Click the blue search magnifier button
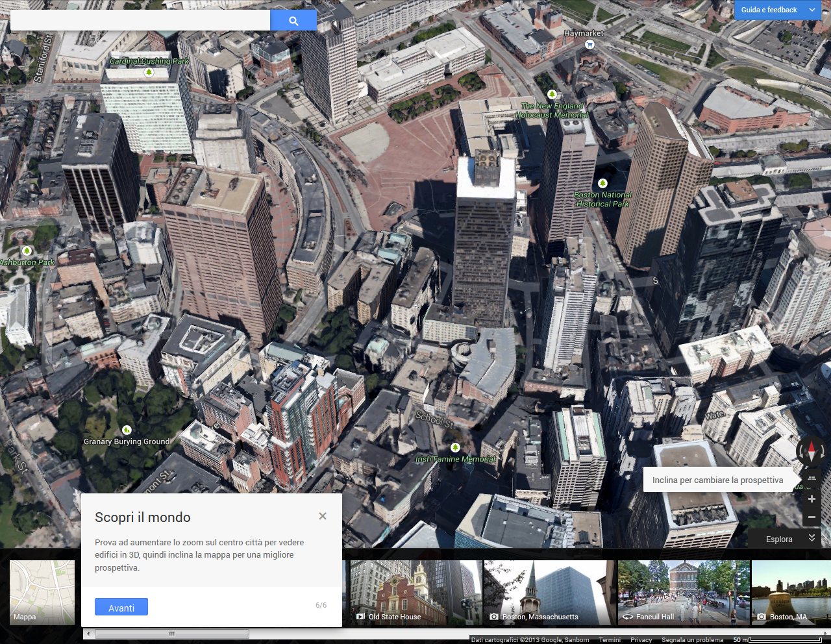The image size is (831, 644). (293, 21)
